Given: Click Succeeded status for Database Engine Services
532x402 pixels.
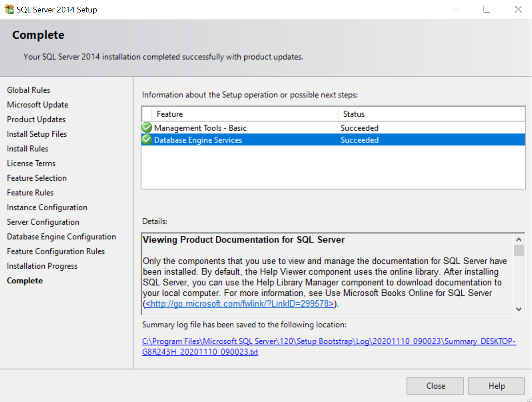Looking at the screenshot, I should (x=359, y=140).
